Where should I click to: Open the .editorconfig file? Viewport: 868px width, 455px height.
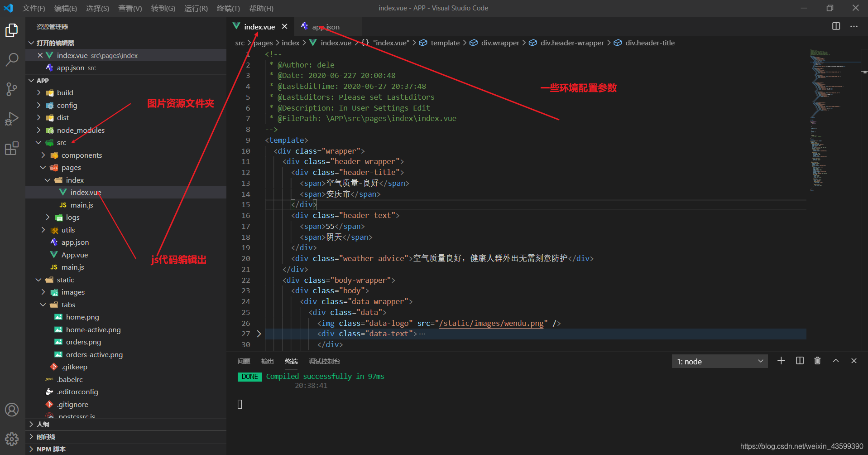(126, 392)
